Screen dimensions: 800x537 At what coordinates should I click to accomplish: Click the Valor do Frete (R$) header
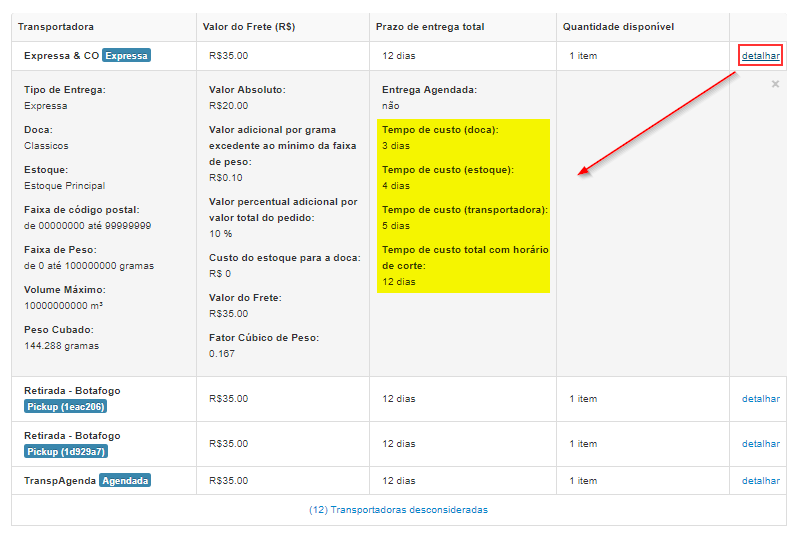[248, 26]
